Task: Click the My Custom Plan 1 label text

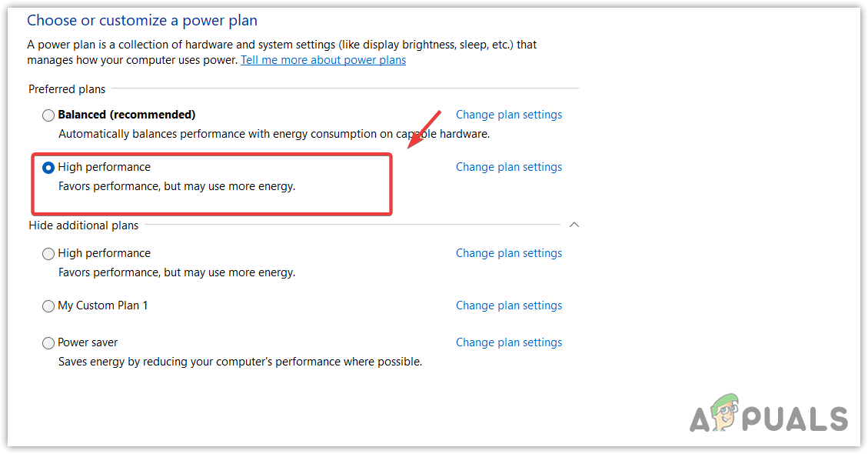Action: tap(103, 305)
